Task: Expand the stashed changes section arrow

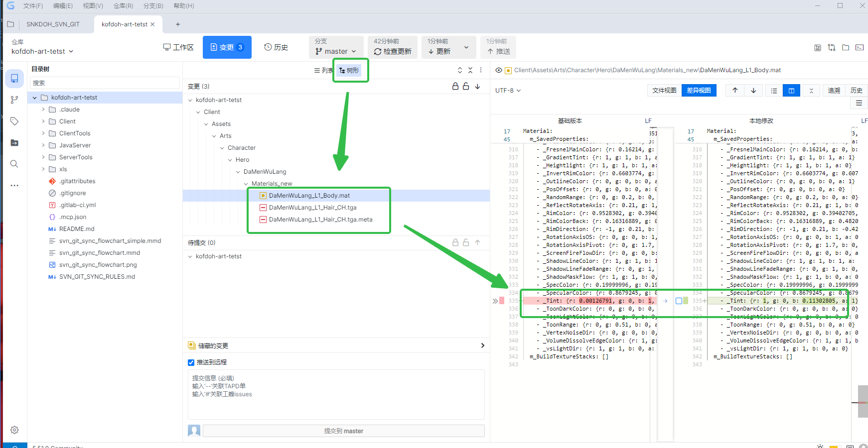Action: coord(482,345)
